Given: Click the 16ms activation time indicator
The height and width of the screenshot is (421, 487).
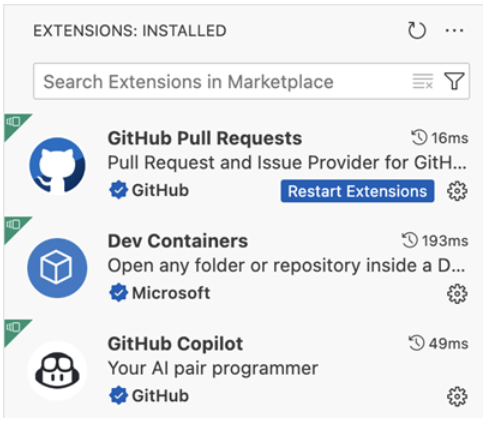Looking at the screenshot, I should (x=440, y=138).
